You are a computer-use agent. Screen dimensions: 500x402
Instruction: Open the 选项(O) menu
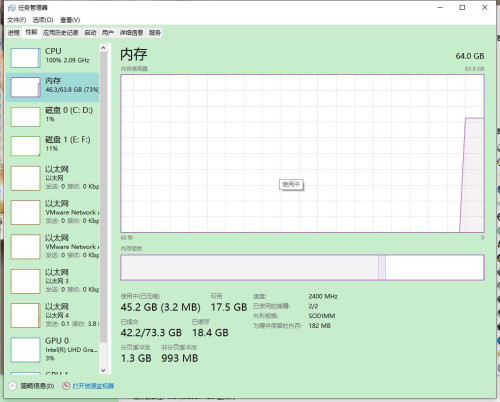(x=43, y=20)
